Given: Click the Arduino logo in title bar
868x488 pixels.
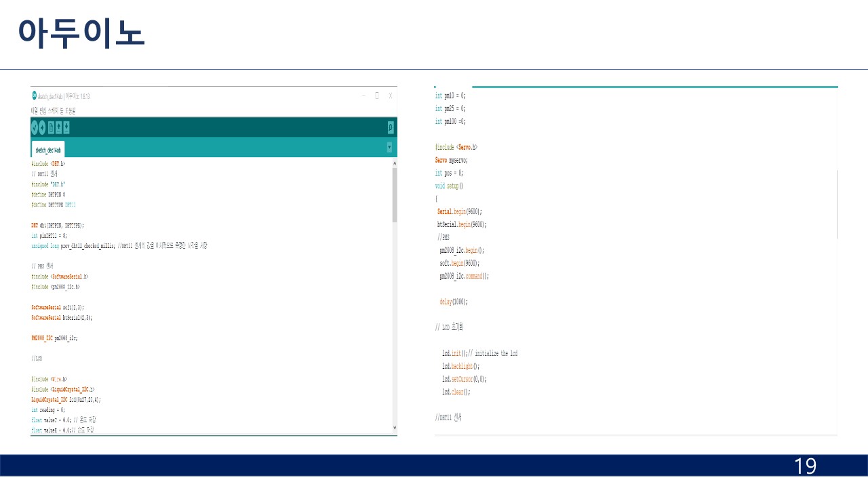Looking at the screenshot, I should [34, 96].
